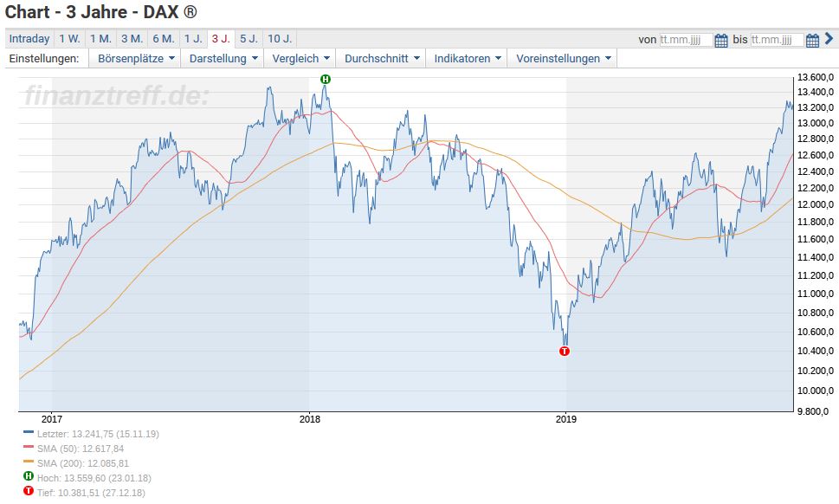The image size is (839, 504).
Task: Open the Voreinstellungen dropdown
Action: (x=563, y=58)
